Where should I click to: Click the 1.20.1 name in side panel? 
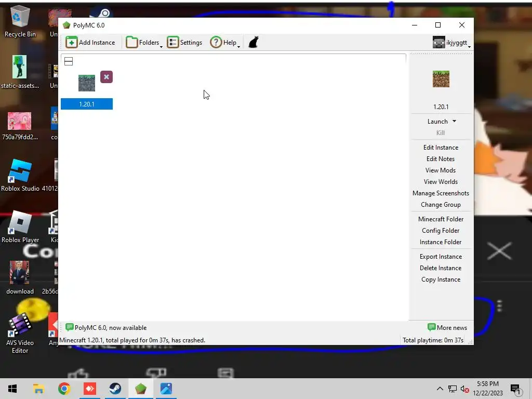pos(441,107)
